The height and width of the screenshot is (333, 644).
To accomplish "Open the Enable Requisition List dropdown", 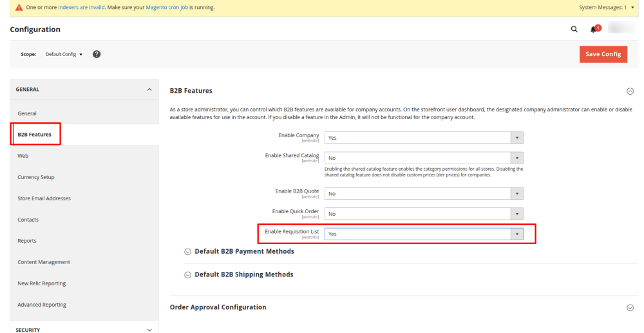I will 423,234.
